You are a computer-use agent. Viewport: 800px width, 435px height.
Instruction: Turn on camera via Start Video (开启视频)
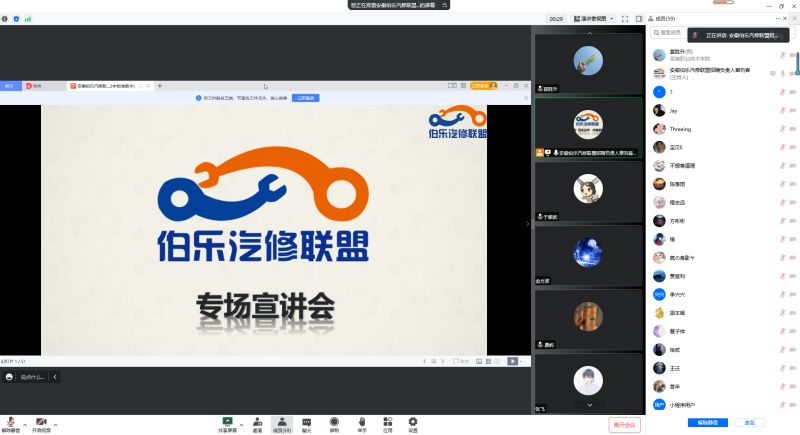41,423
